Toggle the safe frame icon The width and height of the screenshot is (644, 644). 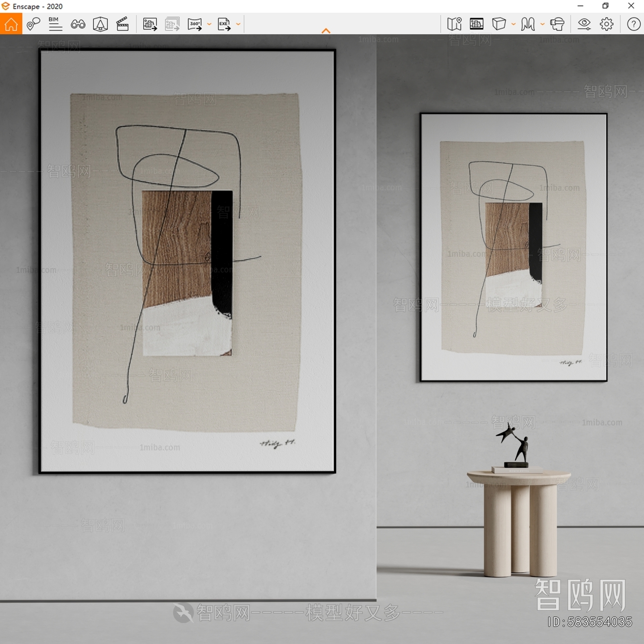(100, 24)
